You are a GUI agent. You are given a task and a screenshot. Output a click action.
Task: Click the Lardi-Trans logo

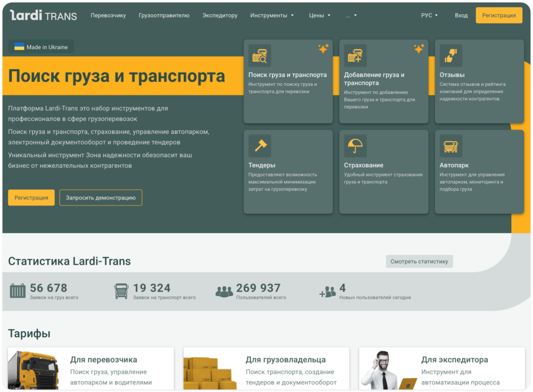coord(43,15)
